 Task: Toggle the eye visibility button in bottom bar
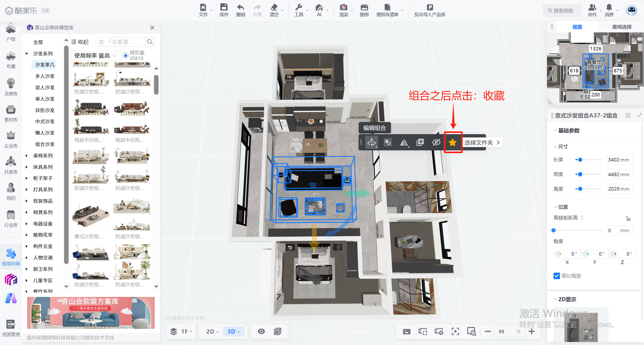click(x=261, y=331)
